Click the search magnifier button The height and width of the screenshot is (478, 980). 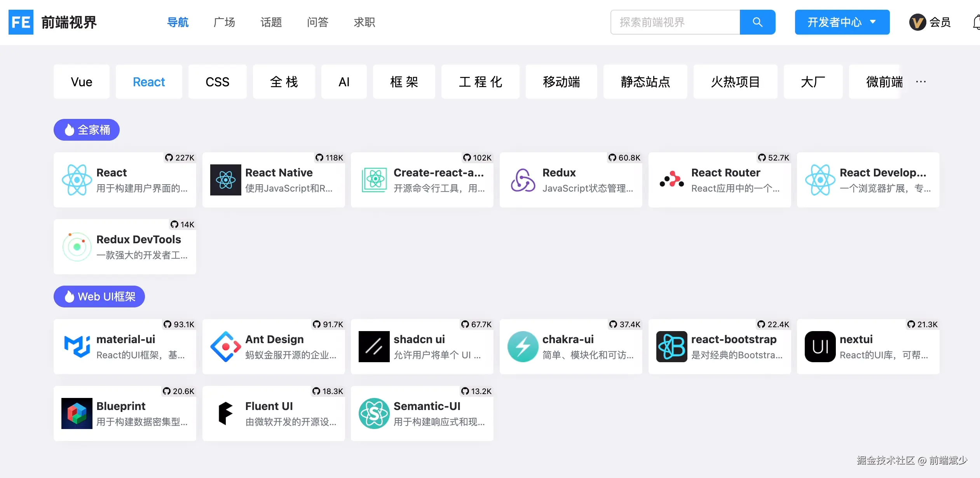757,22
